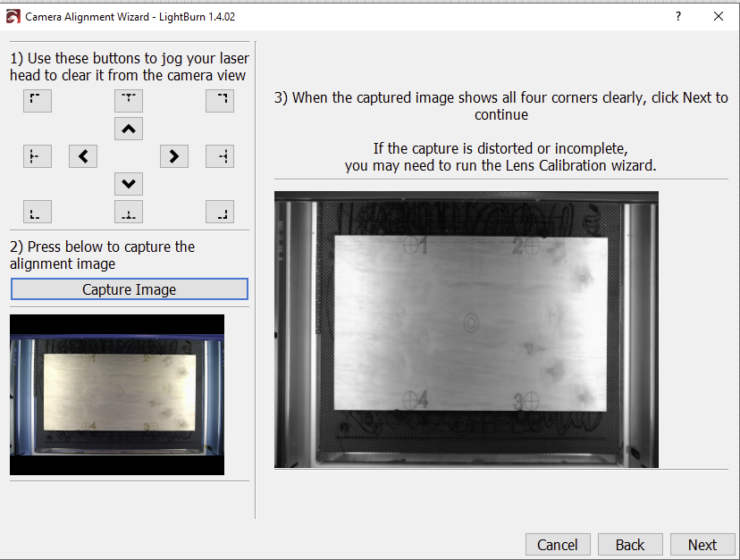This screenshot has width=740, height=560.
Task: Click the 'Use these buttons to jog' text
Action: pos(130,66)
